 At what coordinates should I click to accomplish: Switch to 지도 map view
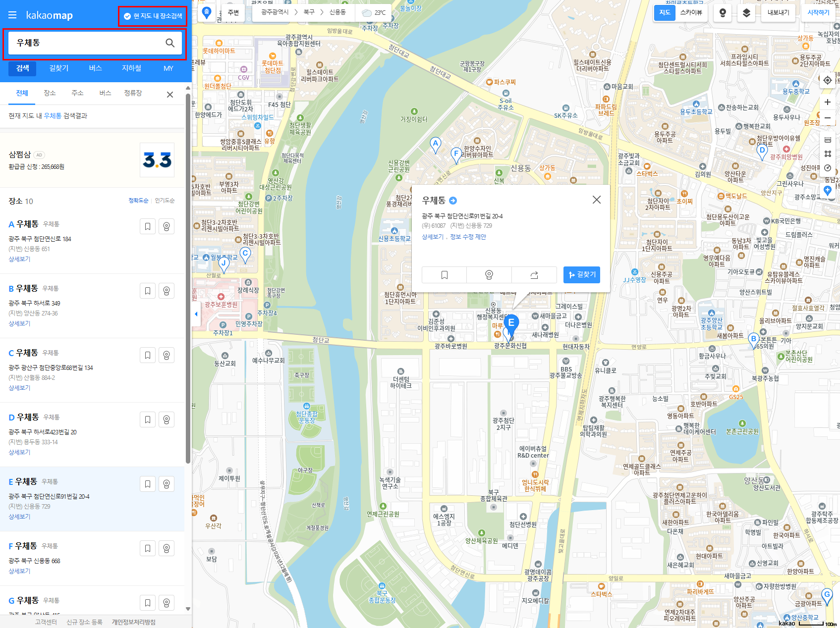click(665, 12)
